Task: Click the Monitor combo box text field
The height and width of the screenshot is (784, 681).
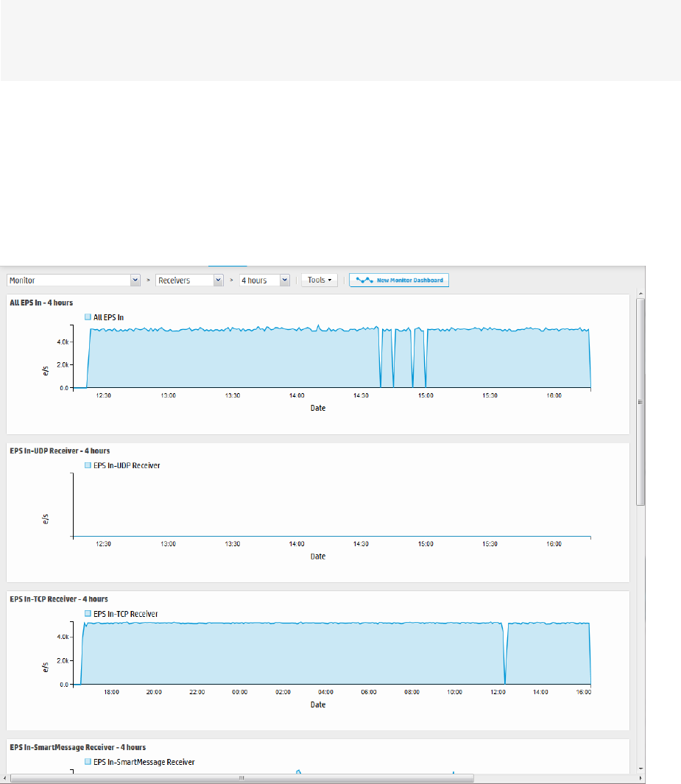Action: [x=69, y=280]
